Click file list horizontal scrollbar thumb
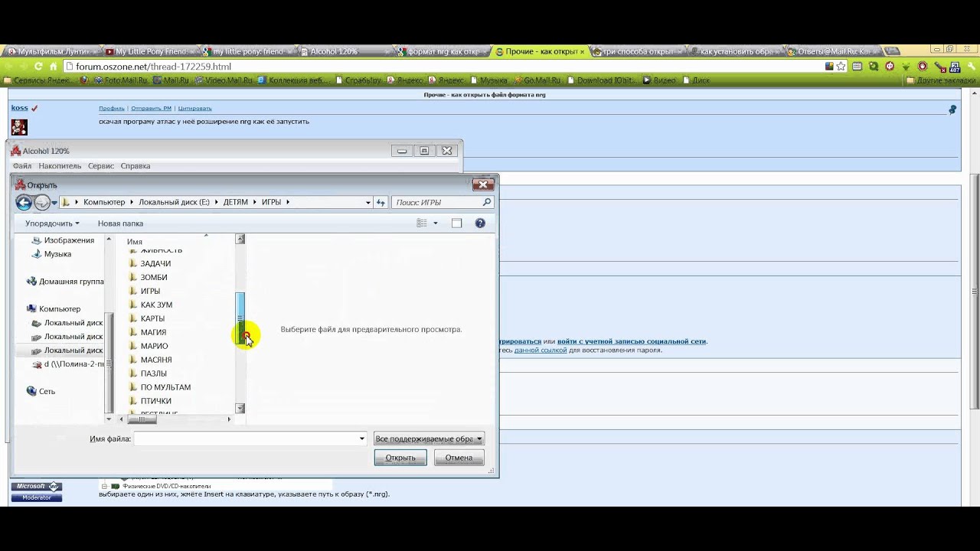980x551 pixels. point(142,419)
